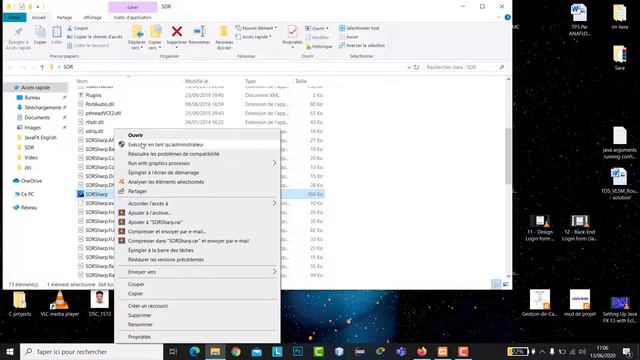Open Photoshop from taskbar

point(298,351)
